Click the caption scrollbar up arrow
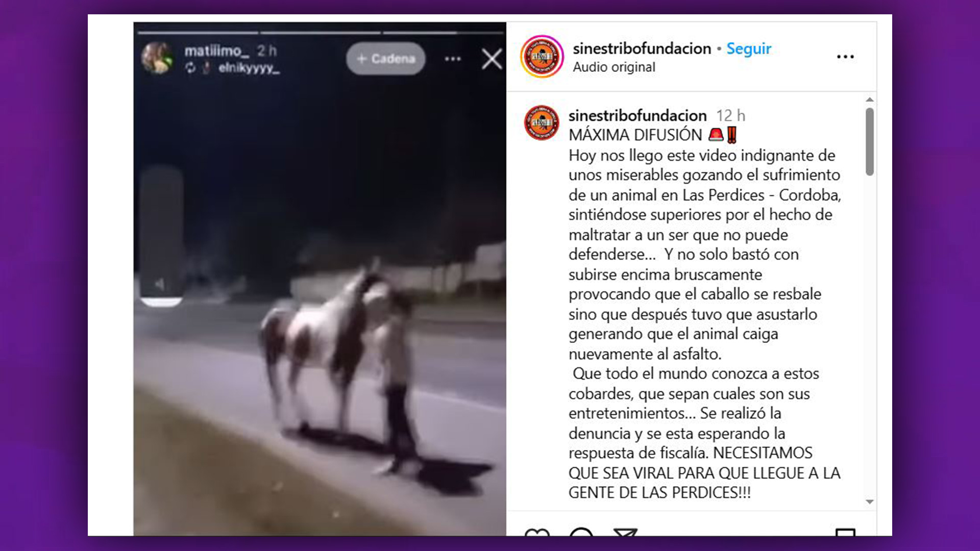Screen dimensions: 980x551 click(870, 99)
